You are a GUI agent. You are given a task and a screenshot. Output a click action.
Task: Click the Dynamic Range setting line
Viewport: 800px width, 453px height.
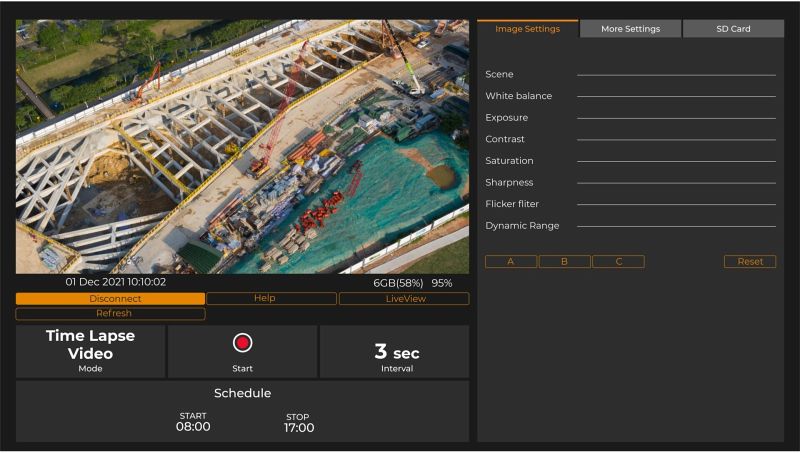(677, 226)
